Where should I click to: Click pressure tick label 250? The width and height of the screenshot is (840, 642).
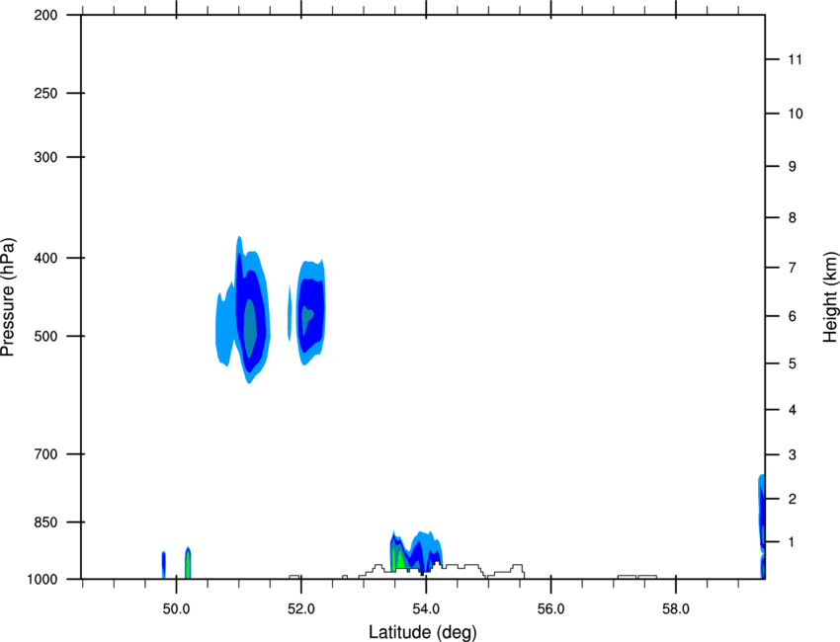(45, 93)
